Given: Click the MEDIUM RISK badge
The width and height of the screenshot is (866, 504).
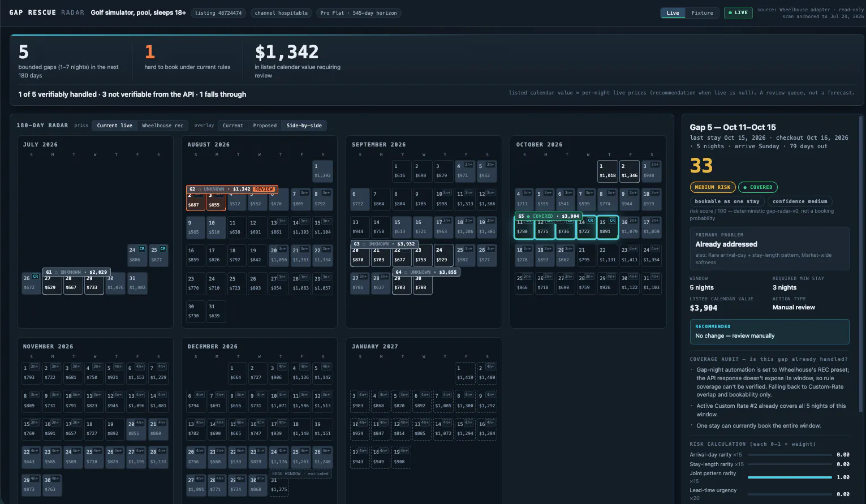Looking at the screenshot, I should tap(712, 187).
